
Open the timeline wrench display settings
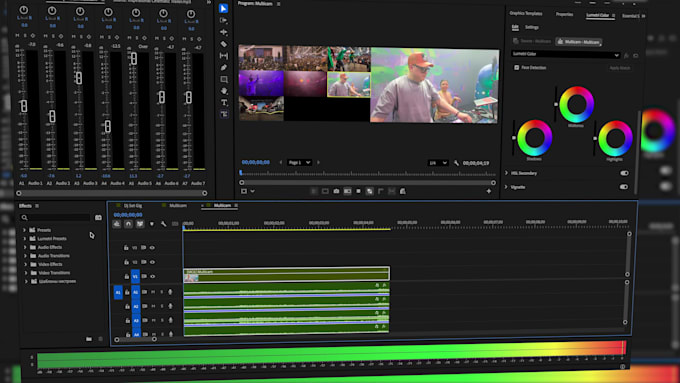[163, 224]
